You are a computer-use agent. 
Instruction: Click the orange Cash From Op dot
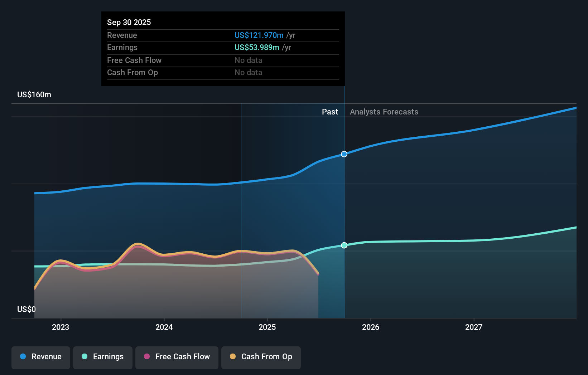coord(232,357)
